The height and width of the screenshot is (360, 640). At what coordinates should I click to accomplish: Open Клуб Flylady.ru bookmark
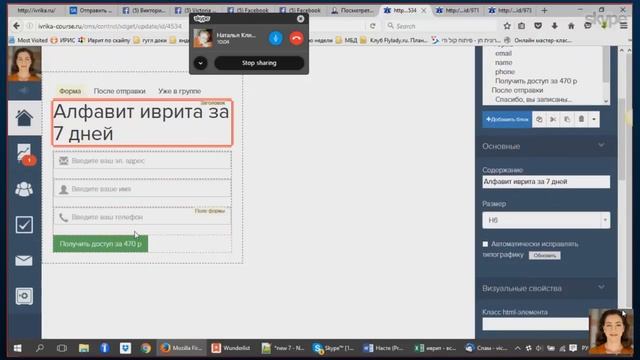point(393,40)
